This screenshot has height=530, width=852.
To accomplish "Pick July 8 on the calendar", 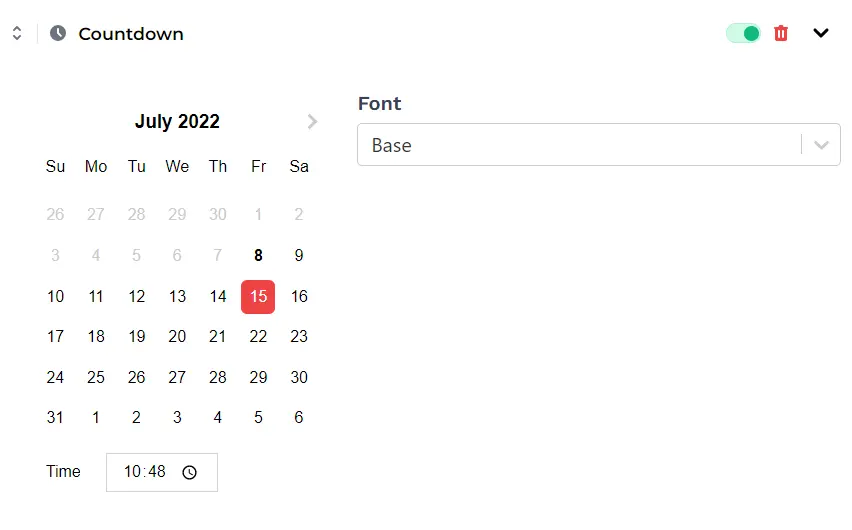I will tap(258, 255).
